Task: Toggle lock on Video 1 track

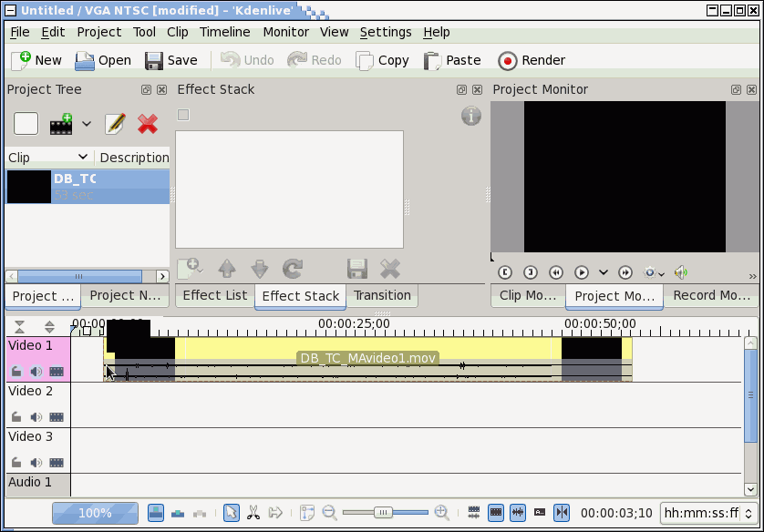Action: tap(16, 372)
